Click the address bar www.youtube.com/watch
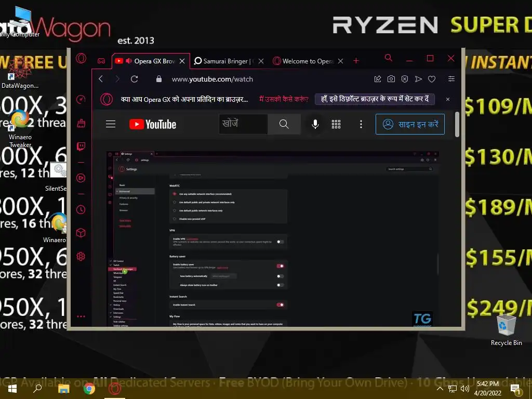Screen dimensions: 532x399 click(x=212, y=79)
